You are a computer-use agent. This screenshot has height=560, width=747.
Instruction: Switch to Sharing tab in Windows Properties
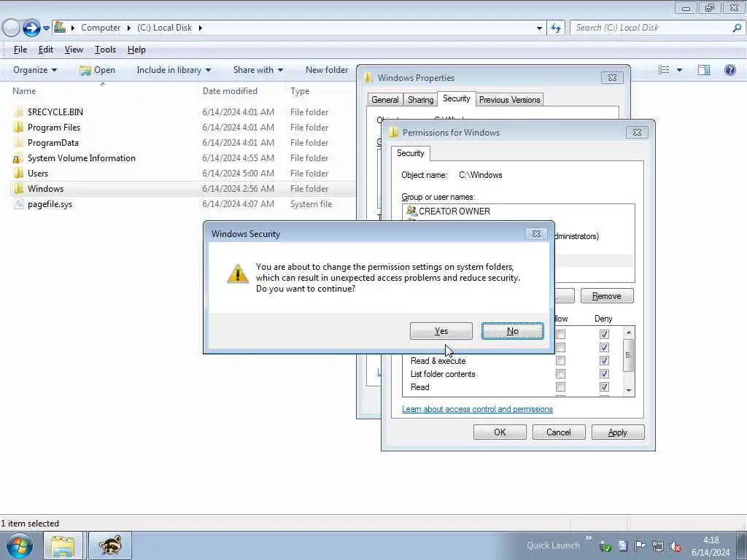pyautogui.click(x=420, y=99)
